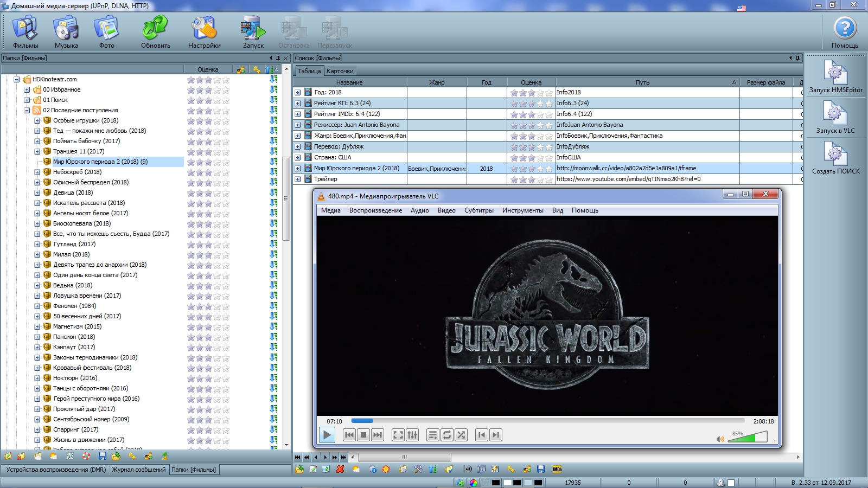Click the IMDb icon in the list toolbar
Viewport: 868px width, 488px height.
tap(557, 469)
